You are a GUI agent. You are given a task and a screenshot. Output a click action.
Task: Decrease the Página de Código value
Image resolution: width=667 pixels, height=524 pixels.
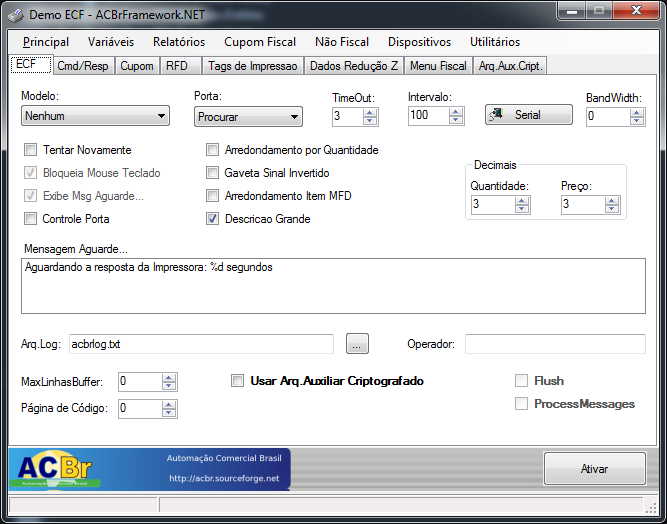click(x=169, y=413)
